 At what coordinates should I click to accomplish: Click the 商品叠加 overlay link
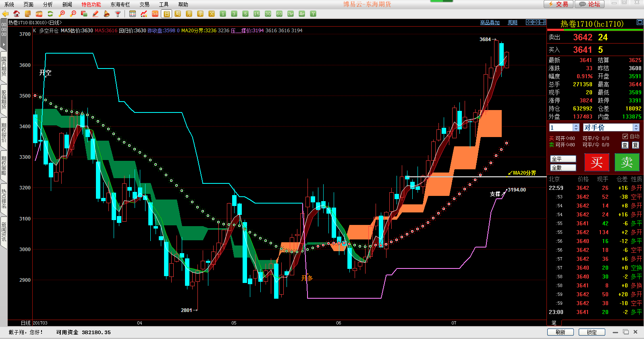click(x=490, y=23)
